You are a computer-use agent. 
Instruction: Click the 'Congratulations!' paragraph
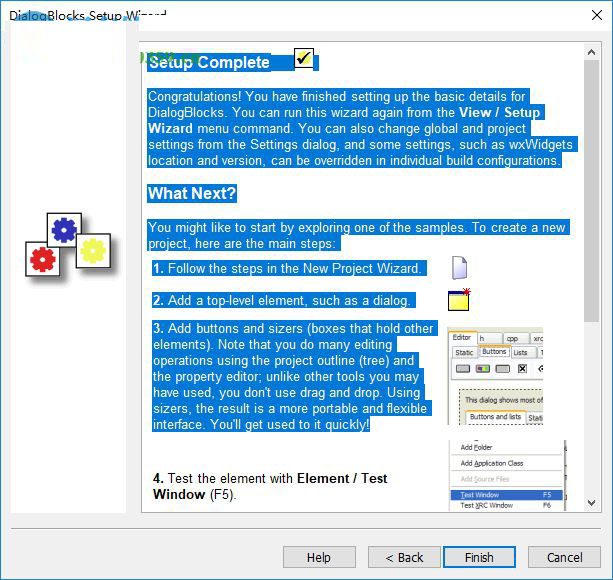pos(360,128)
